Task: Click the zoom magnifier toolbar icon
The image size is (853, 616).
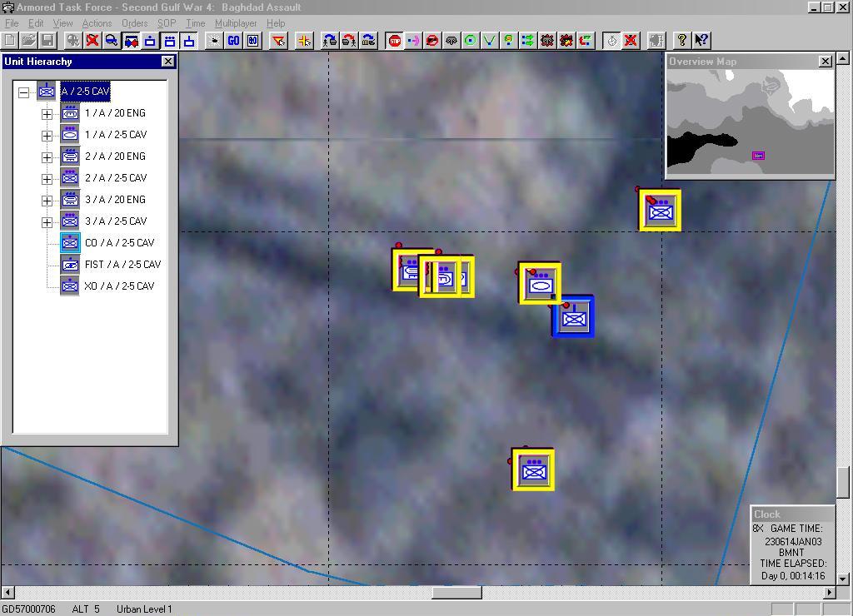Action: (112, 40)
